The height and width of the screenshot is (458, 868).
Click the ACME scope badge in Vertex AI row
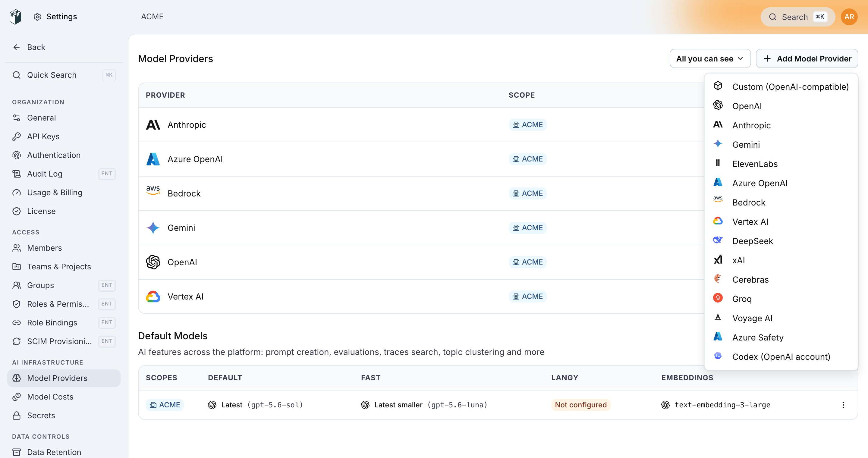click(527, 297)
